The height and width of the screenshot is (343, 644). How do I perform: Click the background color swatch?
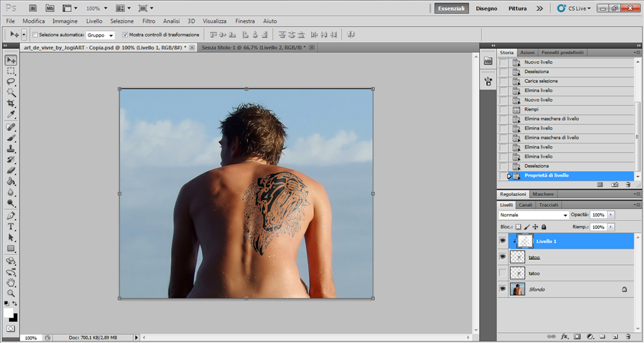click(15, 318)
